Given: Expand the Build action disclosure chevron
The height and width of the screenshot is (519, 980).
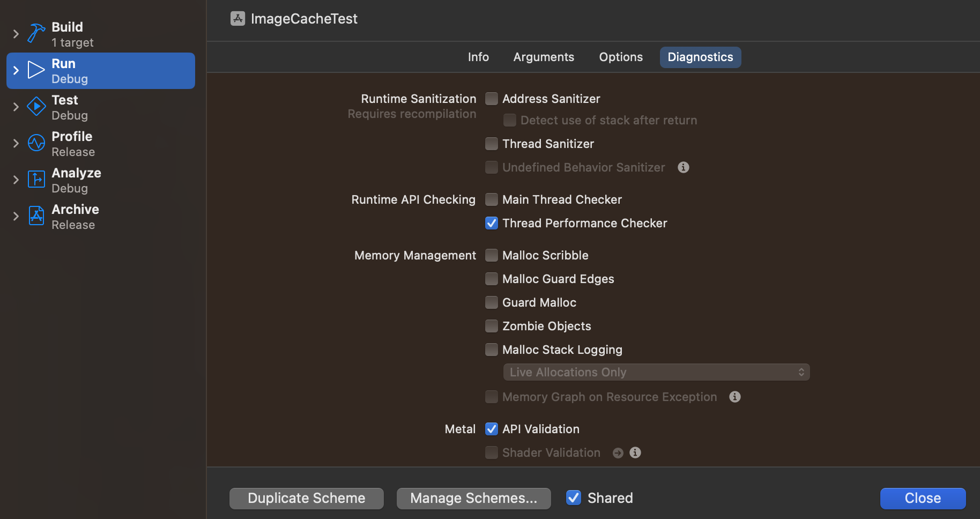Looking at the screenshot, I should point(16,34).
